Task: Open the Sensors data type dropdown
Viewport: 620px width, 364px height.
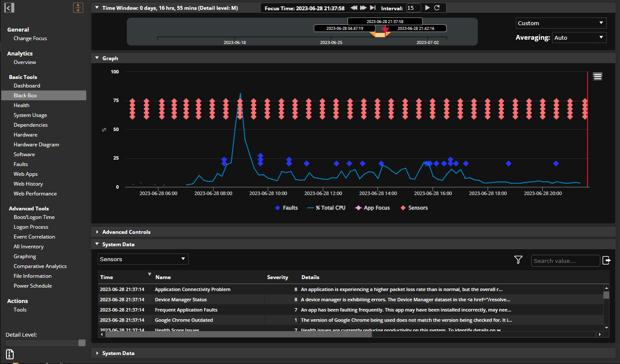Action: tap(143, 259)
